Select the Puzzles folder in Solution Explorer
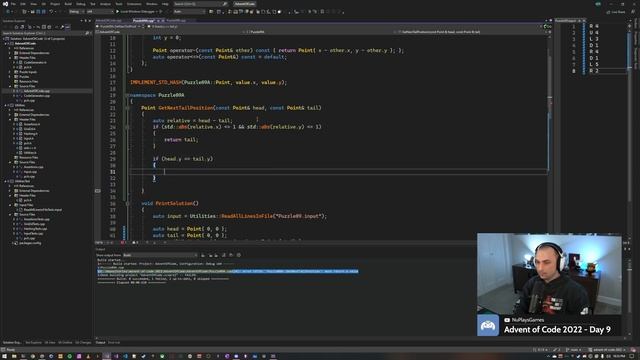This screenshot has width=640, height=360. point(24,77)
